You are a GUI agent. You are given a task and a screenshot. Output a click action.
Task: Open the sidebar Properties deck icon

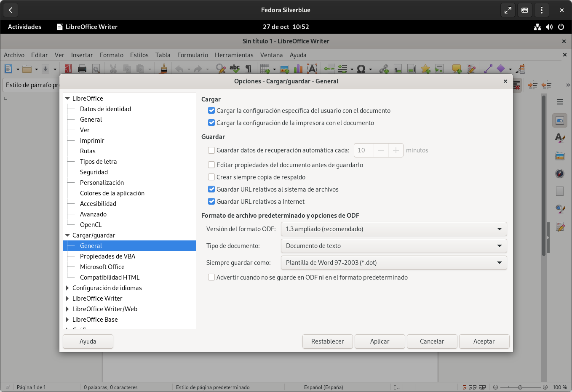pos(560,120)
